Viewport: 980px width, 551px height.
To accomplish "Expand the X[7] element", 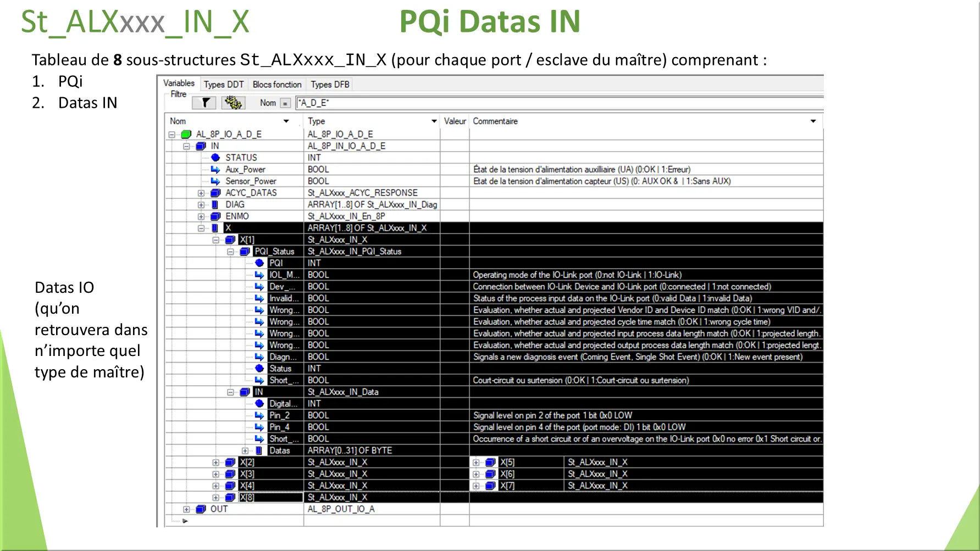I will click(476, 486).
